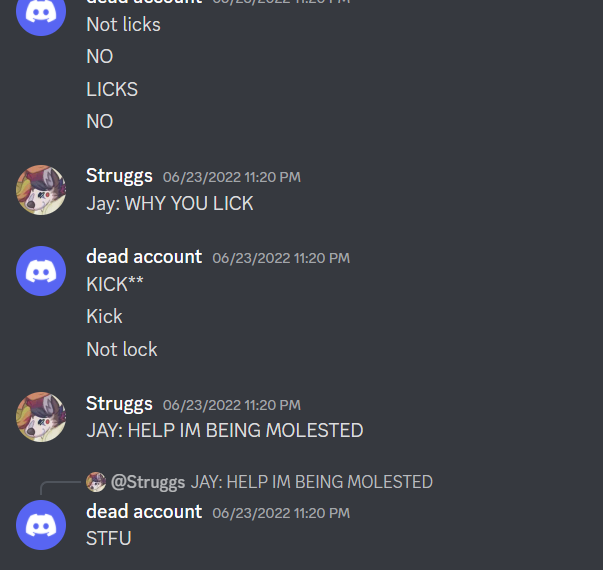This screenshot has width=603, height=570.
Task: Click dead account username above KICK**
Action: [x=144, y=257]
